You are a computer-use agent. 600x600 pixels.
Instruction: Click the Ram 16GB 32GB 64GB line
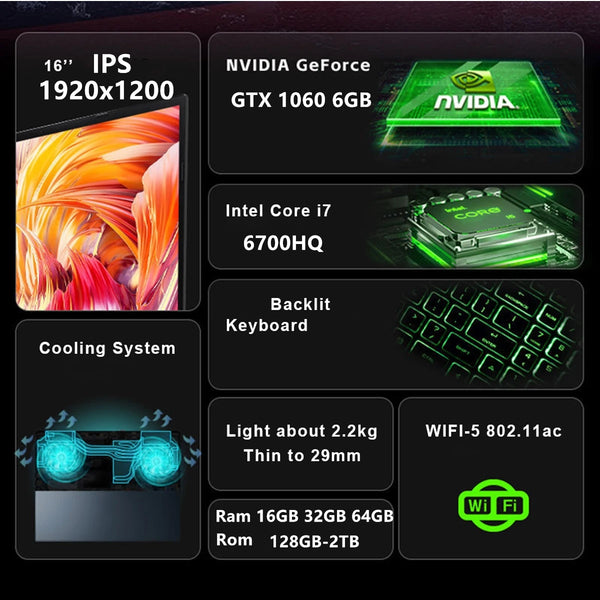point(305,516)
